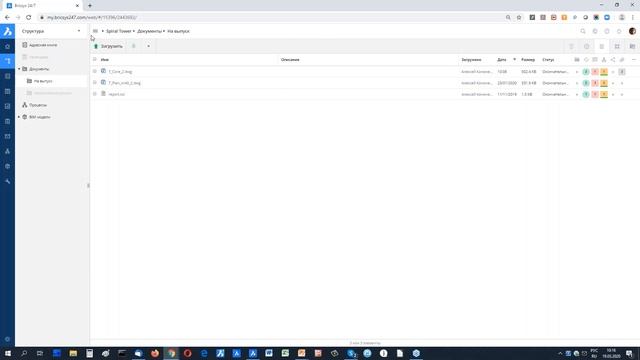Open the dropdown arrow next to Загрузить

148,46
